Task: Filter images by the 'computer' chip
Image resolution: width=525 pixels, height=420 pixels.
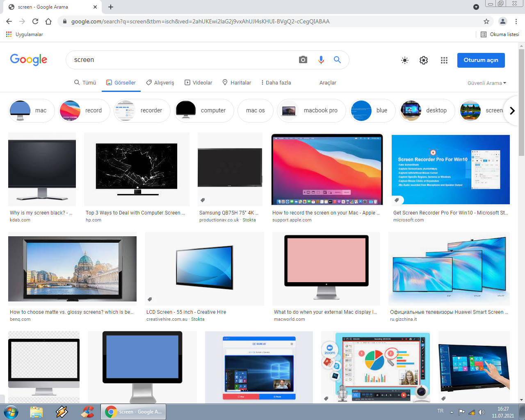Action: [x=204, y=111]
